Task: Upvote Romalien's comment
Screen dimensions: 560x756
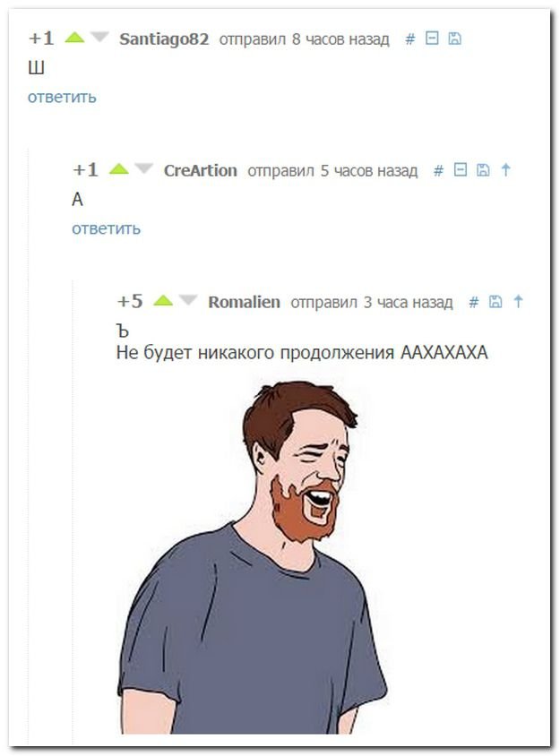Action: 163,300
